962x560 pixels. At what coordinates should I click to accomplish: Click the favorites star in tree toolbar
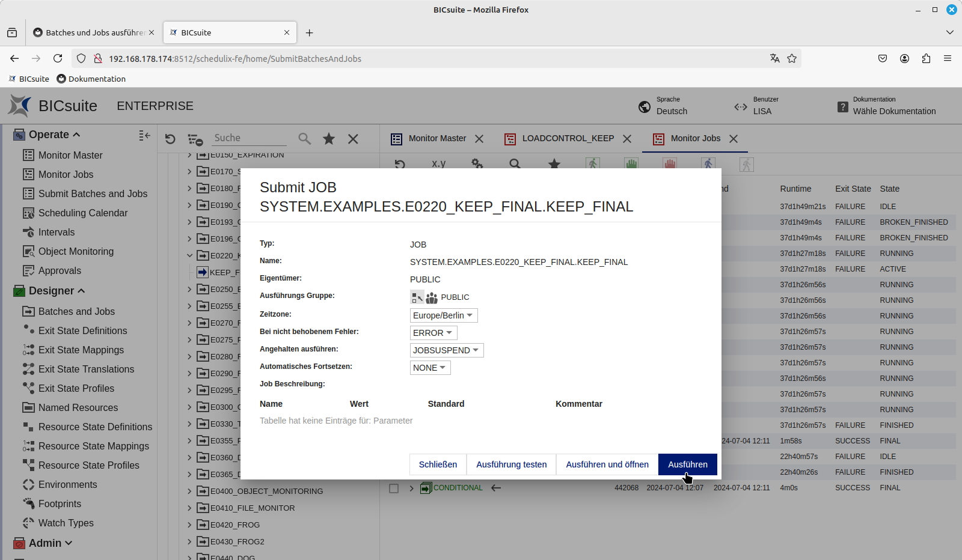(329, 139)
